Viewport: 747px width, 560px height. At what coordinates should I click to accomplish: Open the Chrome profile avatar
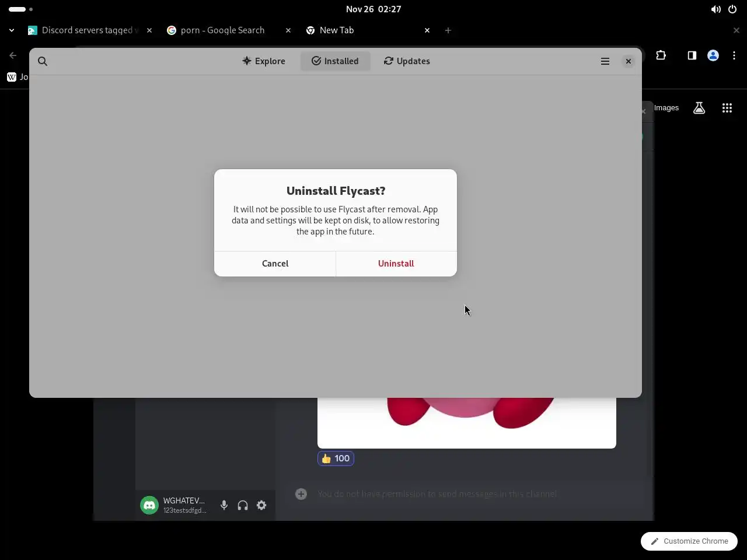(x=713, y=55)
